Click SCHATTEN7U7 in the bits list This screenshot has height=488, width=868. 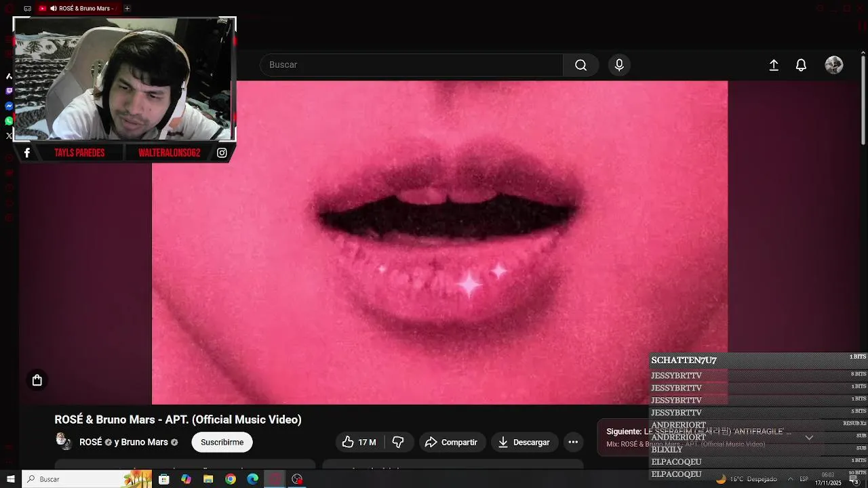pyautogui.click(x=684, y=360)
